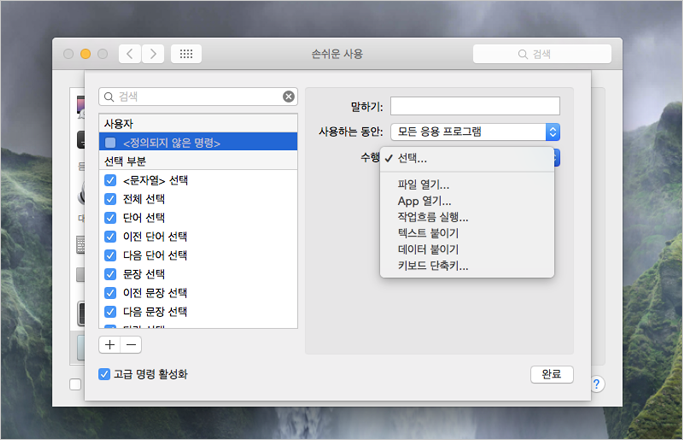Click the 선택 부분 section header
This screenshot has height=440, width=683.
198,161
